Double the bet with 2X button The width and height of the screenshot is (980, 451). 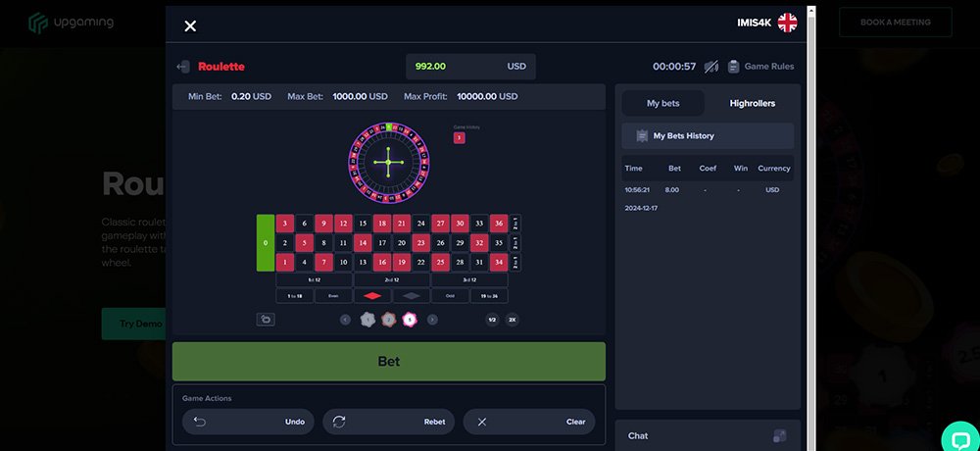click(x=512, y=319)
